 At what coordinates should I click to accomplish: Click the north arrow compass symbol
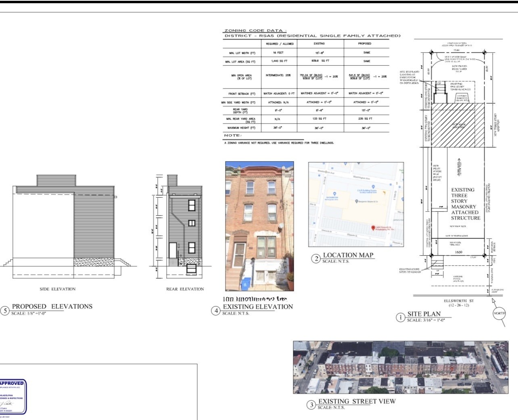pos(499,313)
